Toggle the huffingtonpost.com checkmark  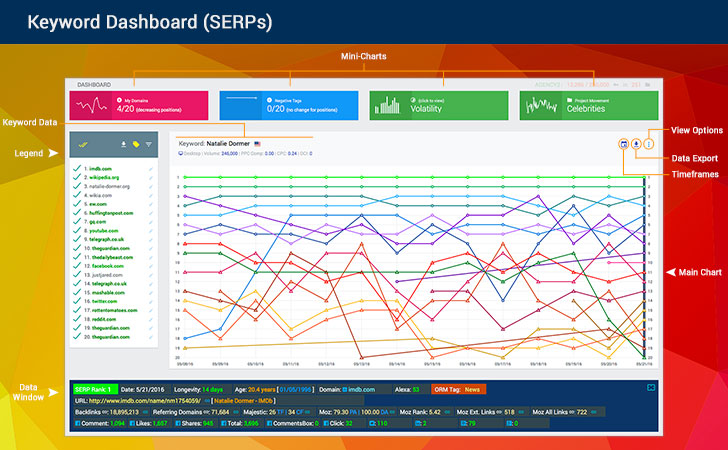coord(77,213)
